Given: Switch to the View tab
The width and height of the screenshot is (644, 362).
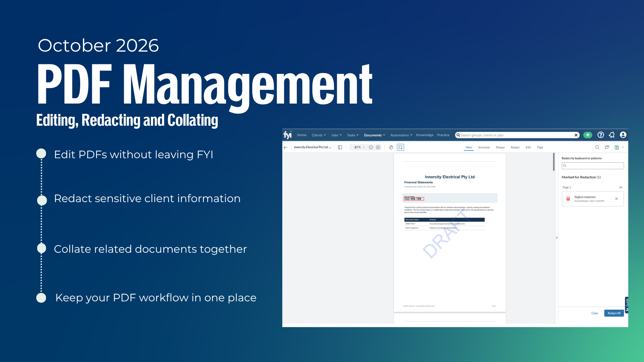Looking at the screenshot, I should [x=469, y=147].
